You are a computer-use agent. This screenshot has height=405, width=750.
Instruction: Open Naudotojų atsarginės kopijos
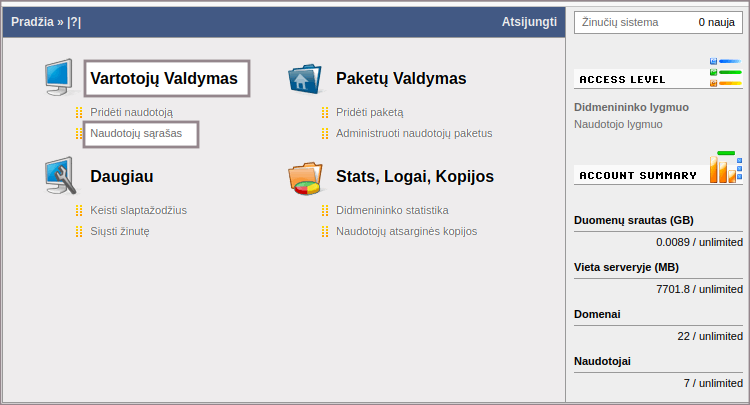point(406,231)
